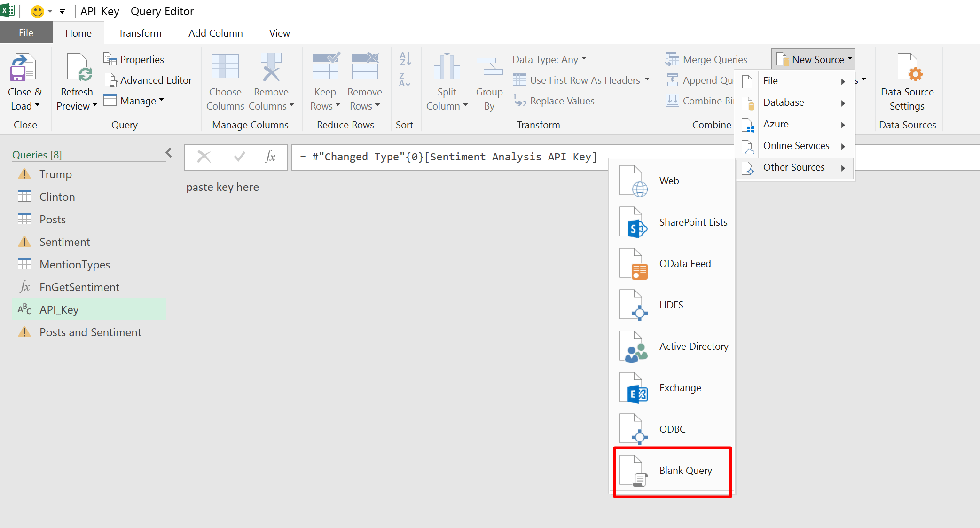The height and width of the screenshot is (528, 980).
Task: Select Web from the sources list
Action: [x=669, y=181]
